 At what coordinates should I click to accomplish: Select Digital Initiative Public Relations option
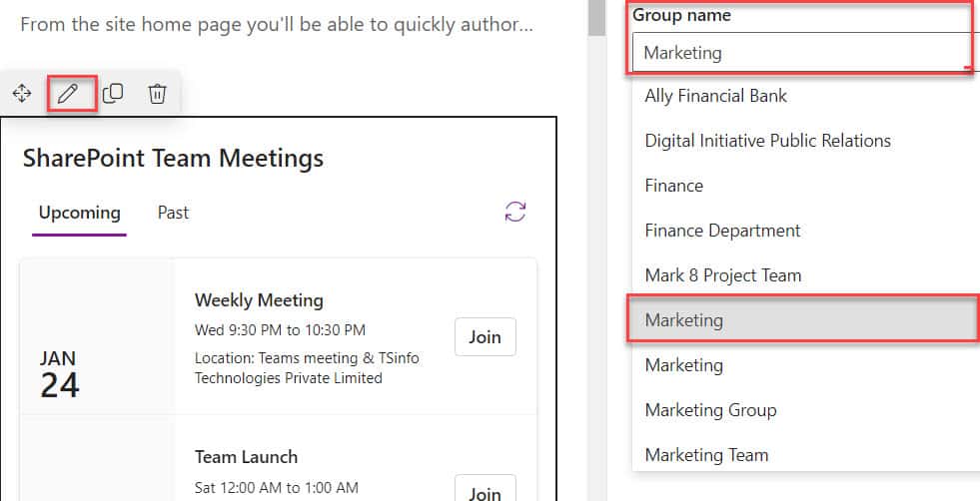tap(805, 141)
